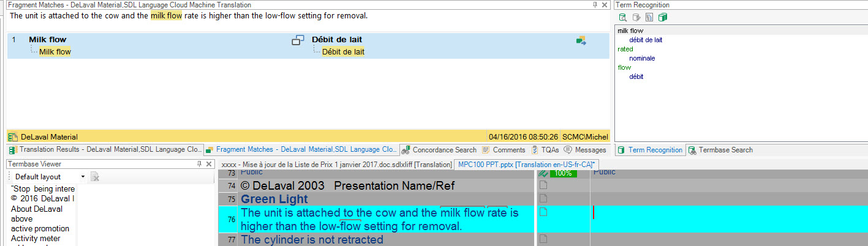The height and width of the screenshot is (246, 868).
Task: Select the 'nominale' term under rated
Action: (x=642, y=58)
